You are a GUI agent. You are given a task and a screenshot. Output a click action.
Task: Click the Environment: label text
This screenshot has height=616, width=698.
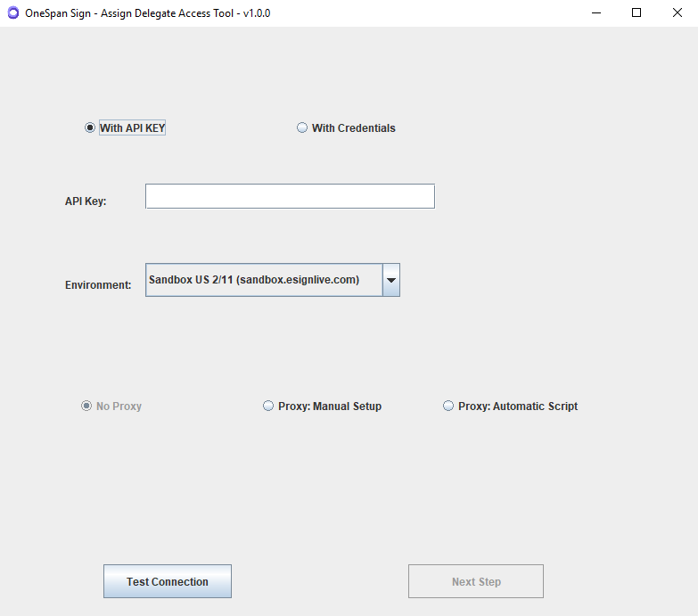click(98, 285)
